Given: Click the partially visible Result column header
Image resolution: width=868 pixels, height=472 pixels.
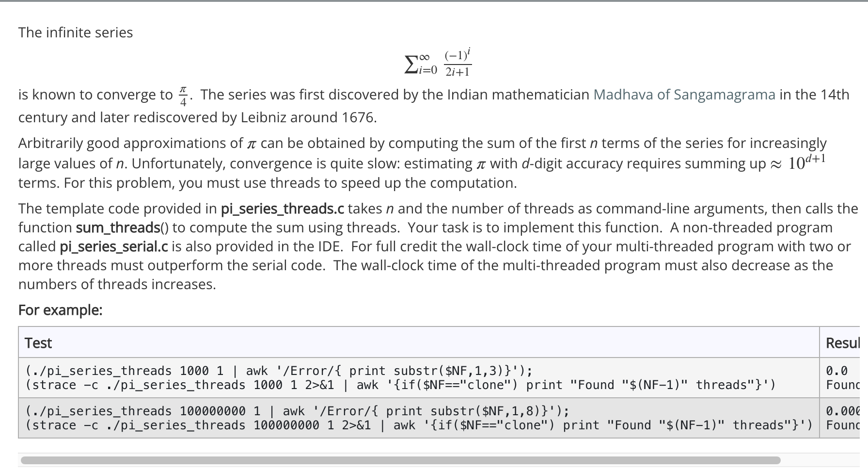Looking at the screenshot, I should (842, 343).
